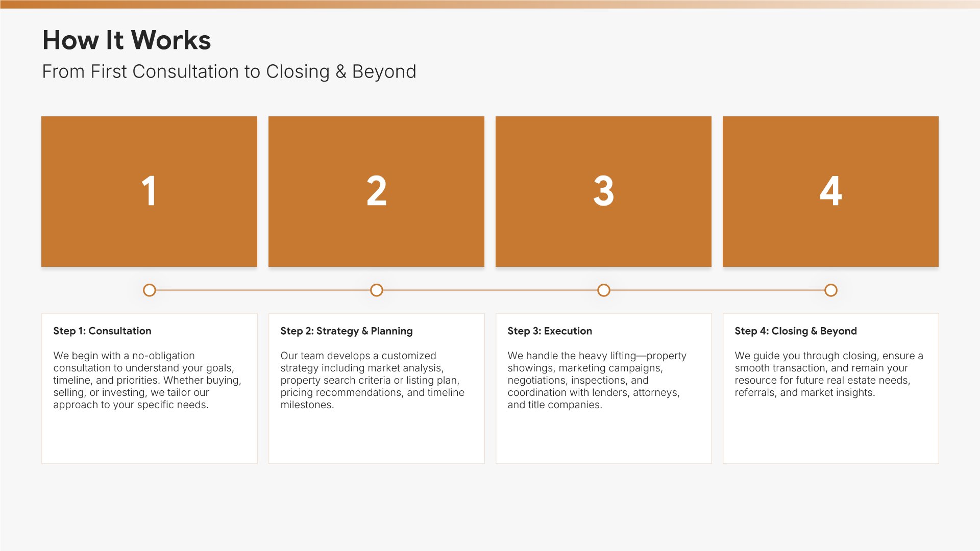Click the orange box numbered 2

[376, 191]
